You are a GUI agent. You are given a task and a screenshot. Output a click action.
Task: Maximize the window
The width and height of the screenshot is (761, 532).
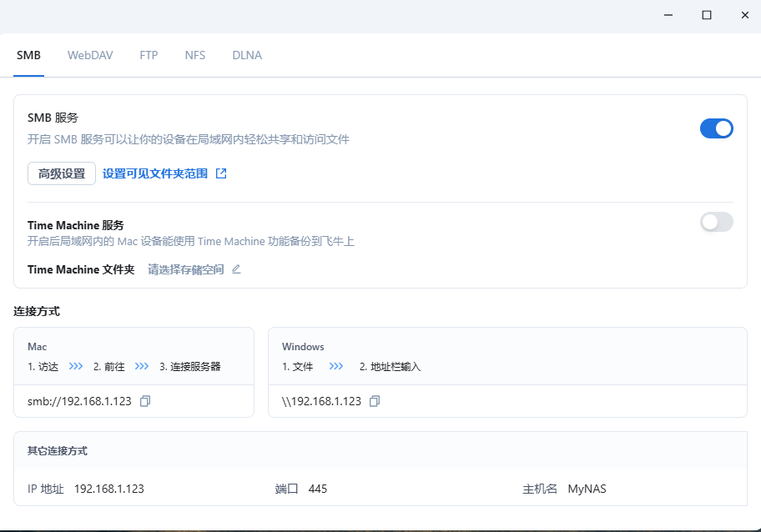coord(707,15)
